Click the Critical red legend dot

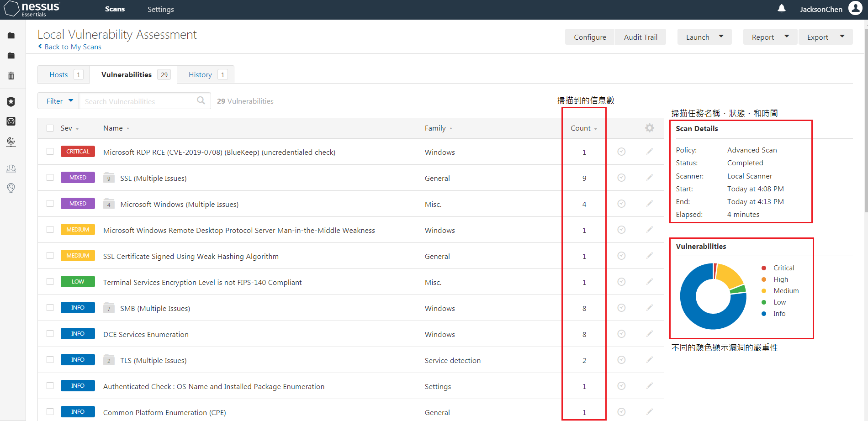[764, 268]
